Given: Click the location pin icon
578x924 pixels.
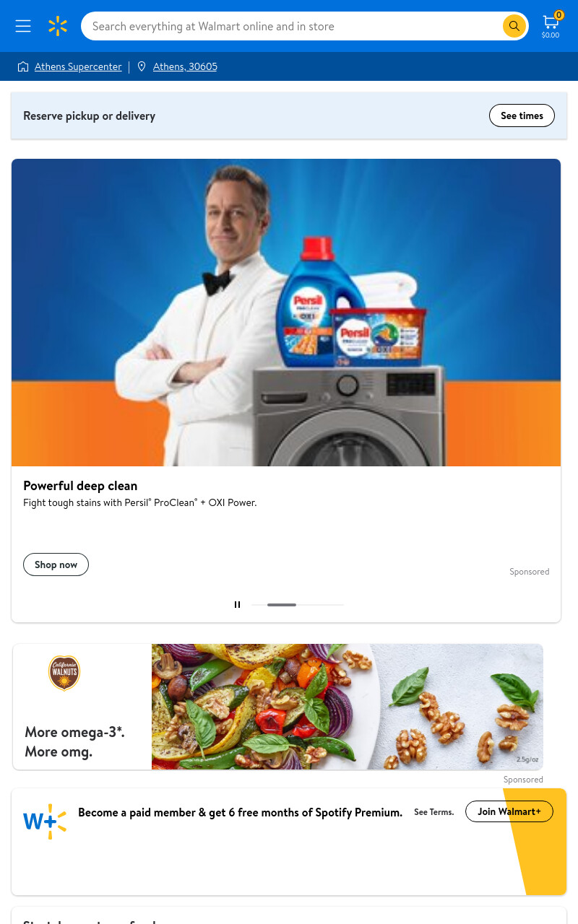Looking at the screenshot, I should [142, 66].
